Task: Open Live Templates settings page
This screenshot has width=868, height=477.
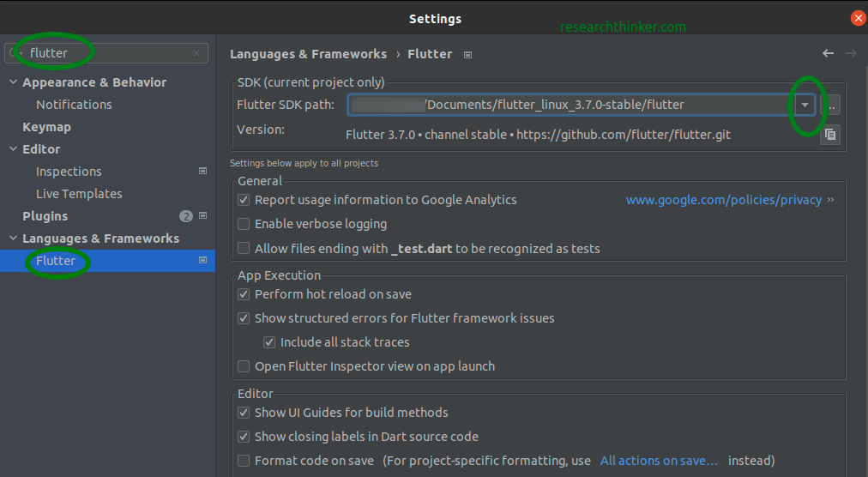Action: tap(79, 194)
